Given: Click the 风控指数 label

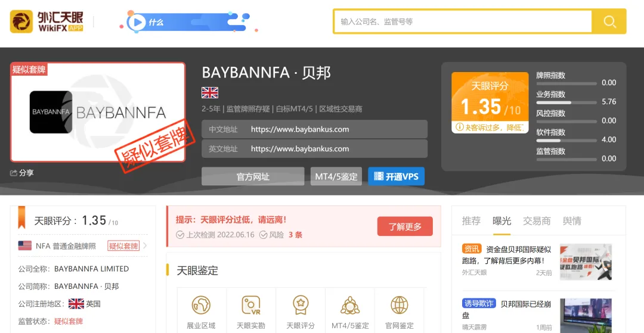Looking at the screenshot, I should point(551,113).
